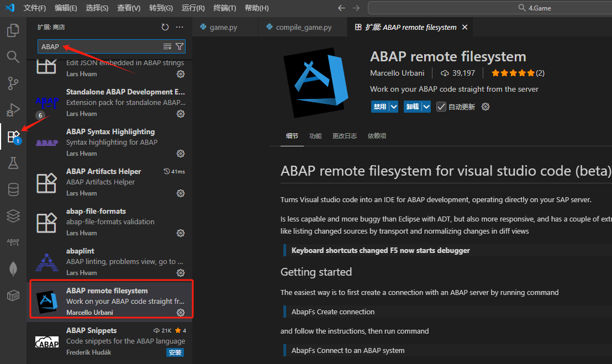This screenshot has width=612, height=364.
Task: Open gear menu for Standalone ABAP Development extension
Action: pyautogui.click(x=180, y=114)
